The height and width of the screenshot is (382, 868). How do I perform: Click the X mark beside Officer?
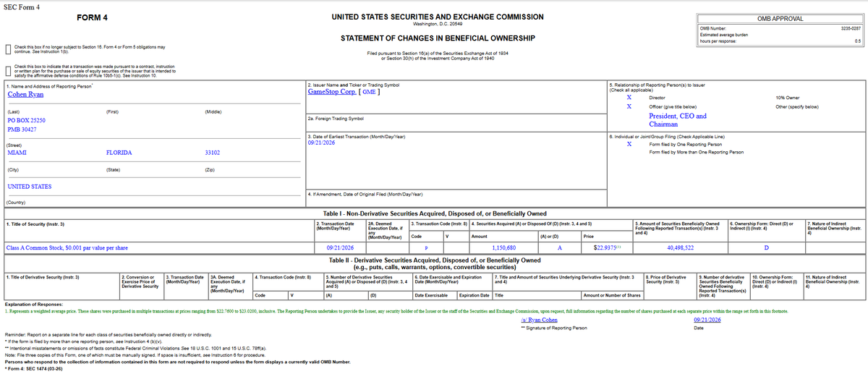pos(629,106)
